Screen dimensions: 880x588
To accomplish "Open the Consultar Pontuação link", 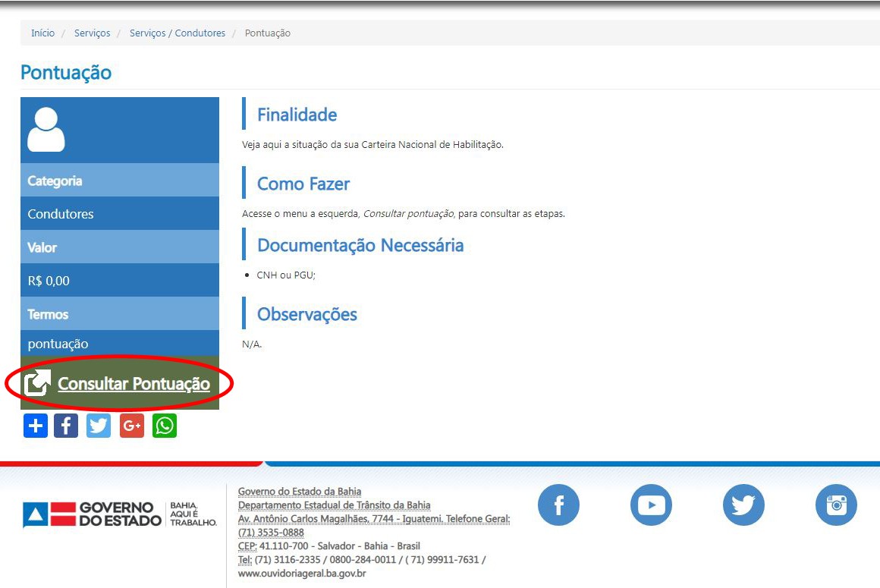I will [134, 384].
